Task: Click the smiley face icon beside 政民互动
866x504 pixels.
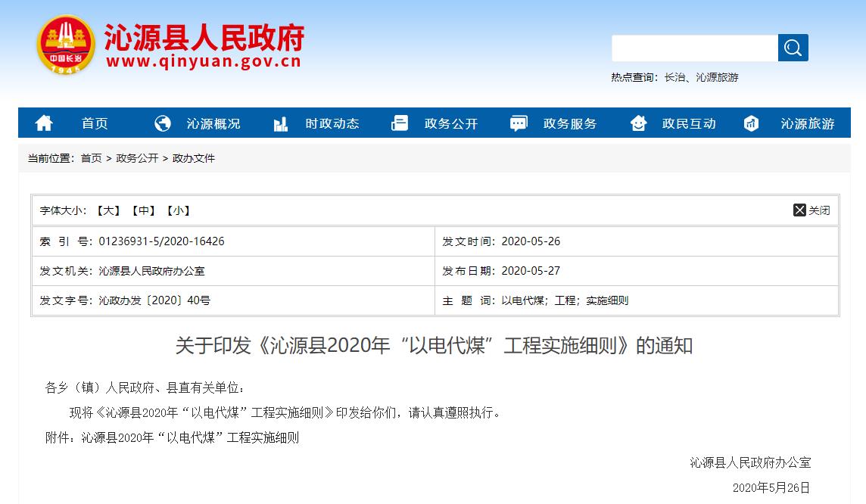Action: click(x=638, y=123)
